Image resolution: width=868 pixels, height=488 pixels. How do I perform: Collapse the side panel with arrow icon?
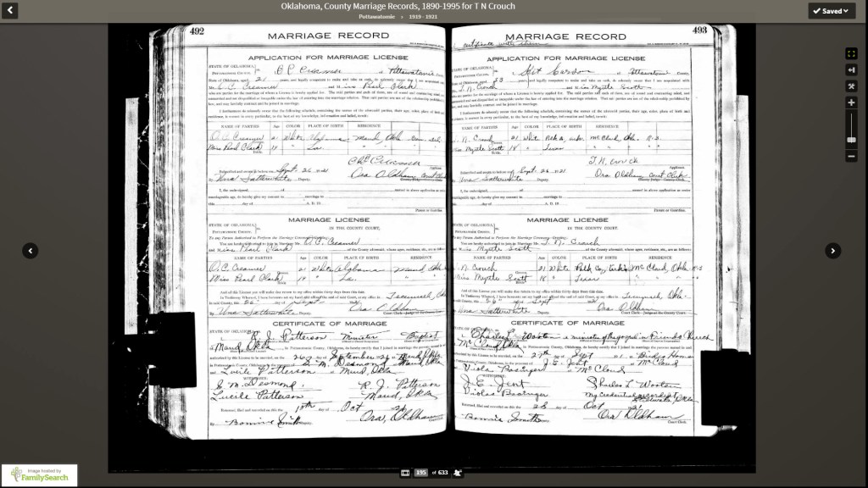[851, 69]
